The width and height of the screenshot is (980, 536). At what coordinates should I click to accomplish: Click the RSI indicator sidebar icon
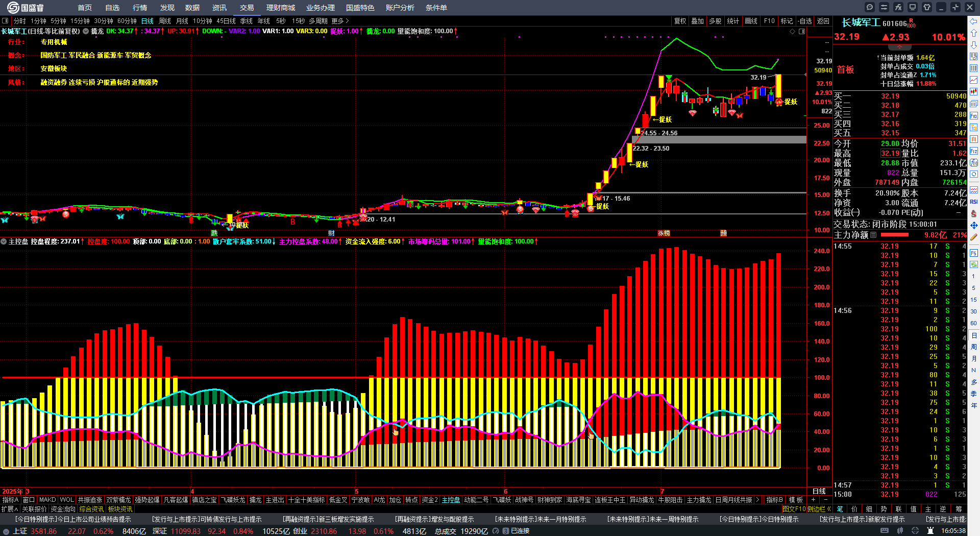click(974, 202)
